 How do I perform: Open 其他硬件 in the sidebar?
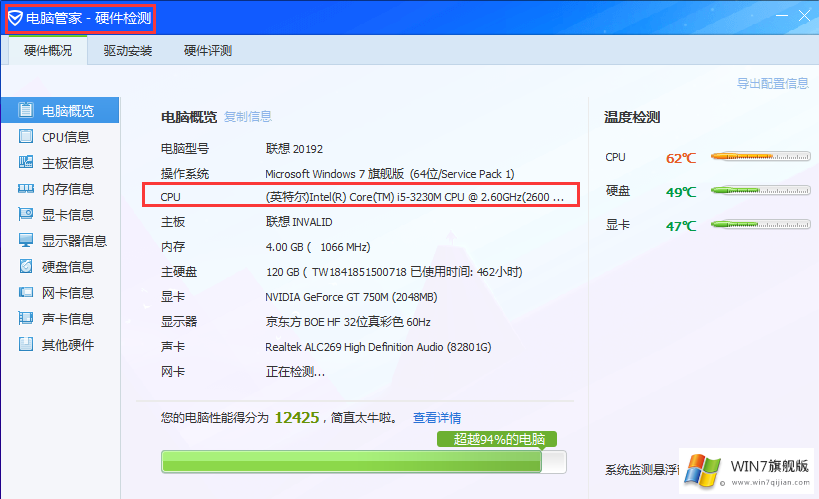point(60,345)
